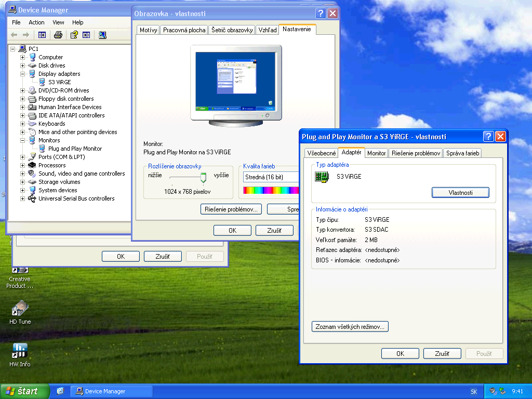Click the Back arrow in Device Manager toolbar
The height and width of the screenshot is (399, 532).
(x=14, y=35)
